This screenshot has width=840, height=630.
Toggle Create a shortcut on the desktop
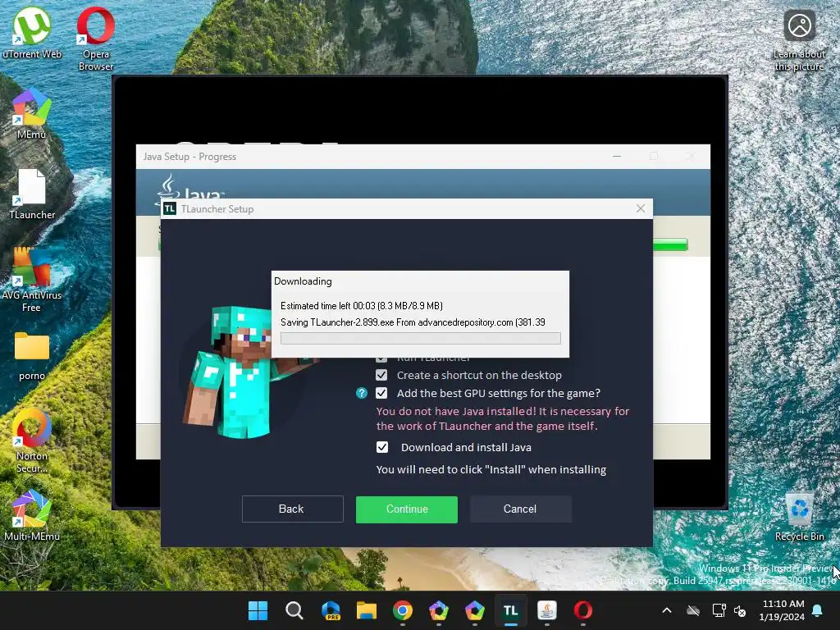pyautogui.click(x=381, y=375)
